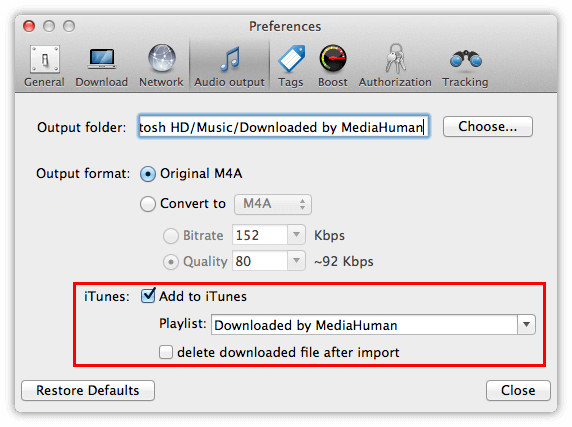Viewport: 572px width, 427px height.
Task: Expand the Quality 80 dropdown arrow
Action: pyautogui.click(x=296, y=260)
